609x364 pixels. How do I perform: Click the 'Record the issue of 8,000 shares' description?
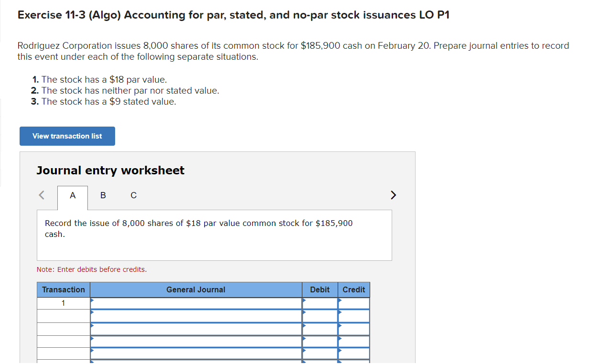199,229
